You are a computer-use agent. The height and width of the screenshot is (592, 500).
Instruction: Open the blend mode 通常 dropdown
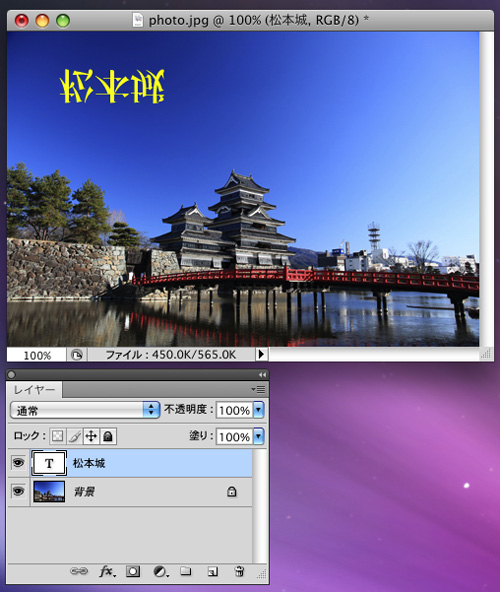pos(85,410)
